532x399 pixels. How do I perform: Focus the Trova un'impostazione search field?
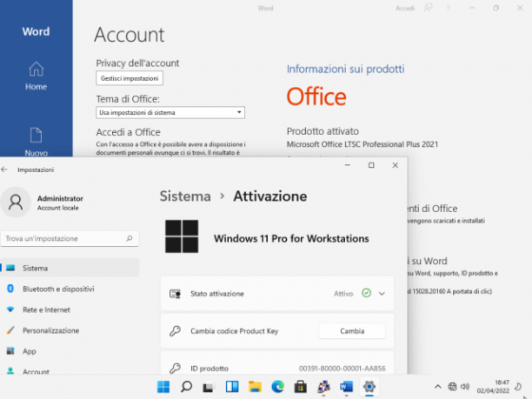[70, 238]
